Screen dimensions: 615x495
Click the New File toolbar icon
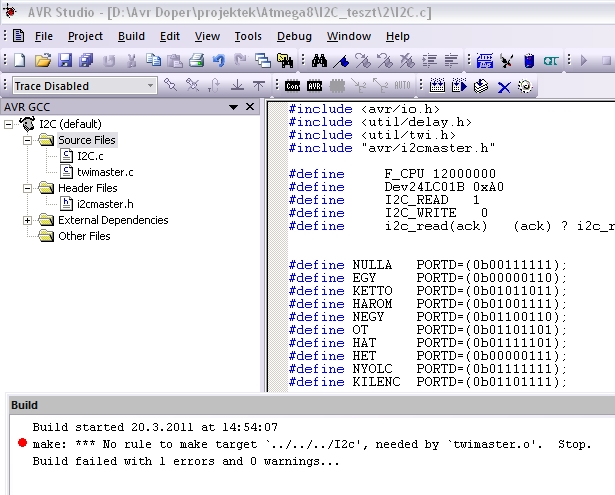(x=20, y=60)
